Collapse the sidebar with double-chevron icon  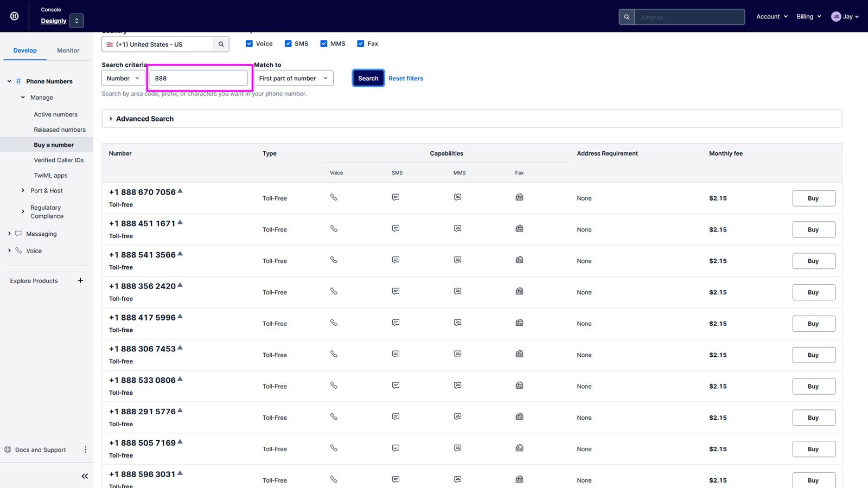pyautogui.click(x=85, y=476)
